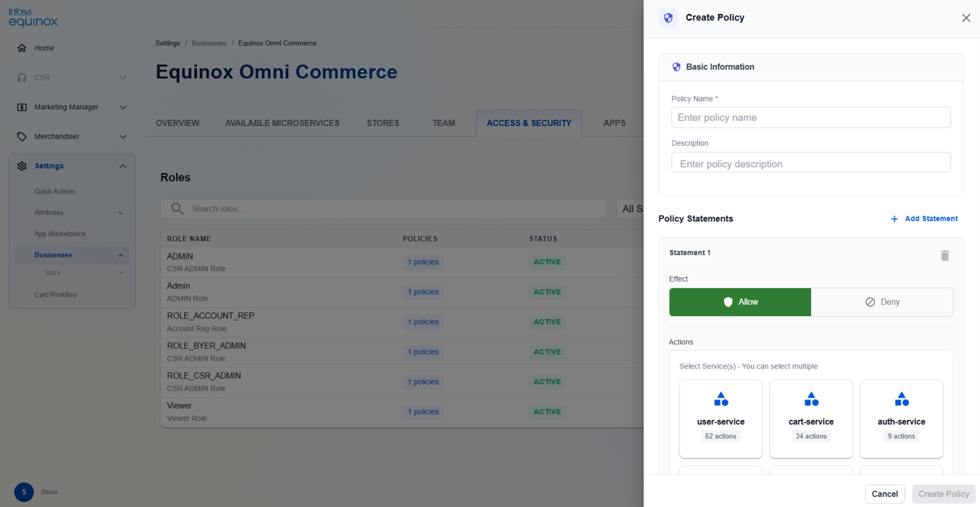The height and width of the screenshot is (507, 980).
Task: Switch to the STORES tab
Action: [x=383, y=123]
